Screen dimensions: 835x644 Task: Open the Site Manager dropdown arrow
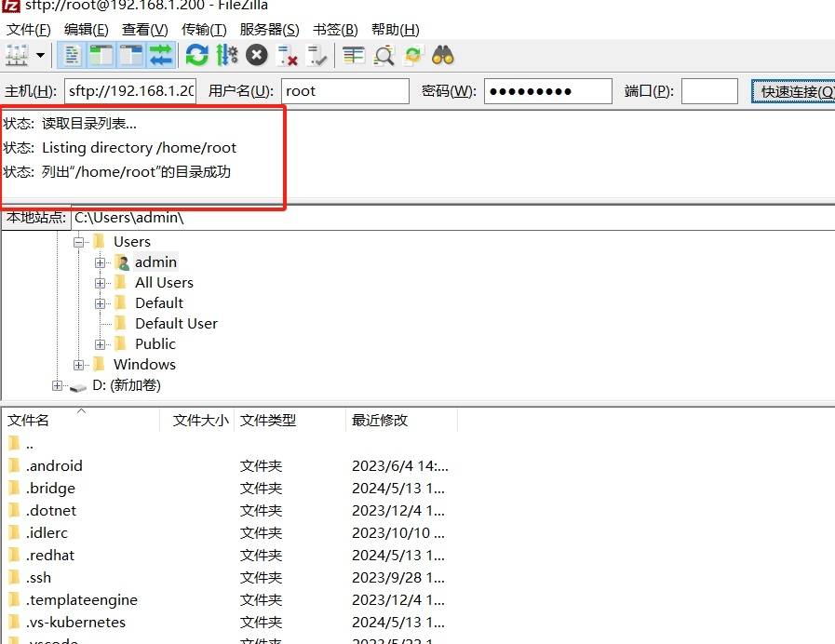41,56
